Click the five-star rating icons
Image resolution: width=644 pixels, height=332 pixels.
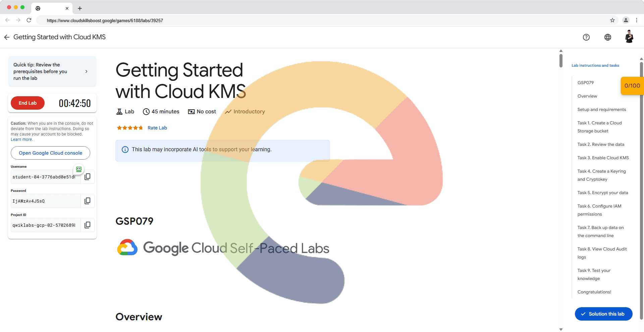[x=130, y=128]
